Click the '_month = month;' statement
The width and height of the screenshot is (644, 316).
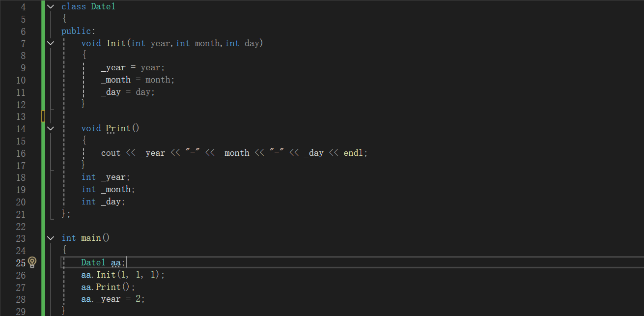138,80
